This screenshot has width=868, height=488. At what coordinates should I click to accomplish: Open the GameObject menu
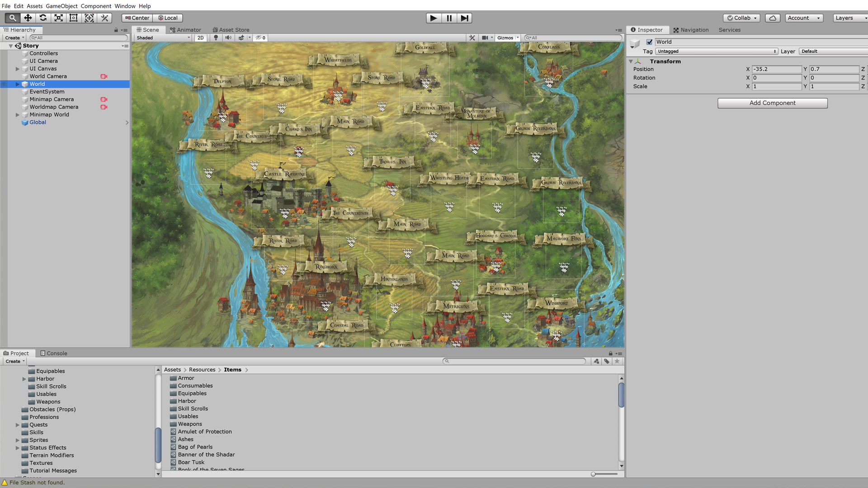pyautogui.click(x=61, y=6)
